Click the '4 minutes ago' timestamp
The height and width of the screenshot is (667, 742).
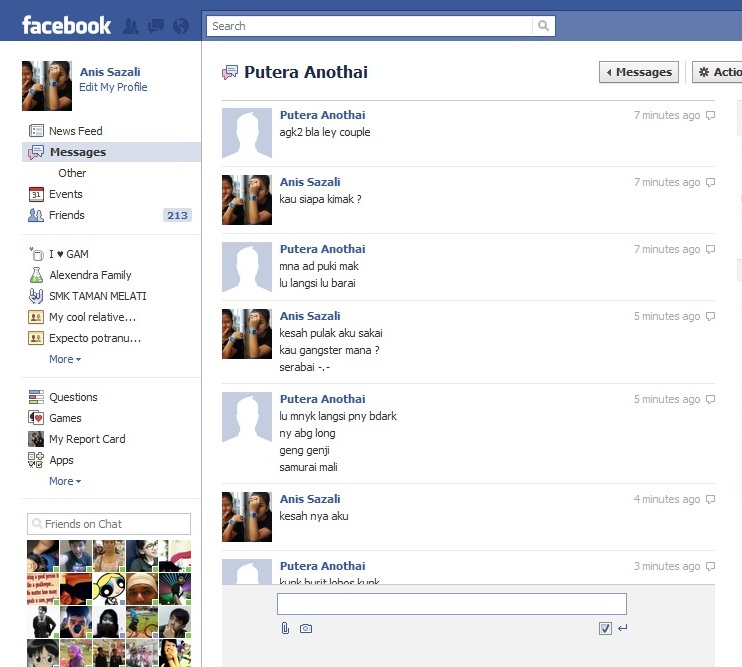coord(667,500)
